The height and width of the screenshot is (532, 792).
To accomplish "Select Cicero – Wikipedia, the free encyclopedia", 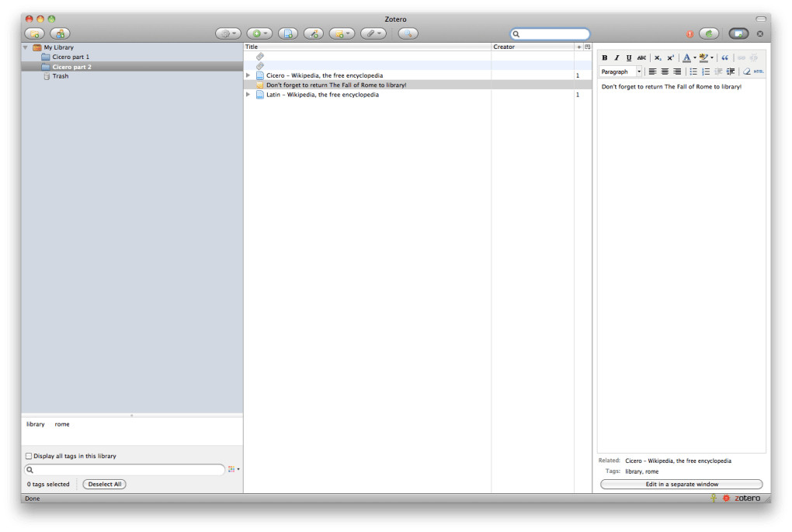I will coord(325,75).
